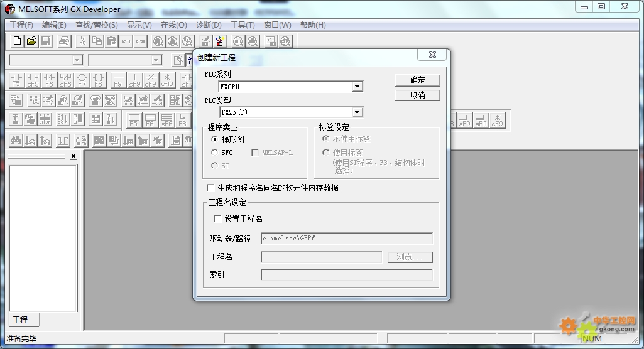Click the Copy toolbar icon
The width and height of the screenshot is (644, 349).
point(97,41)
